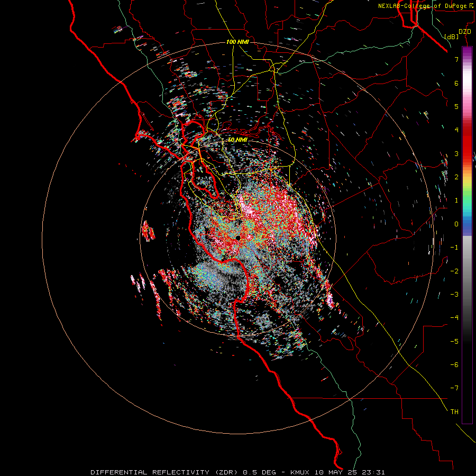Click the "DZD" product label above the scale
This screenshot has width=476, height=476.
coord(465,32)
